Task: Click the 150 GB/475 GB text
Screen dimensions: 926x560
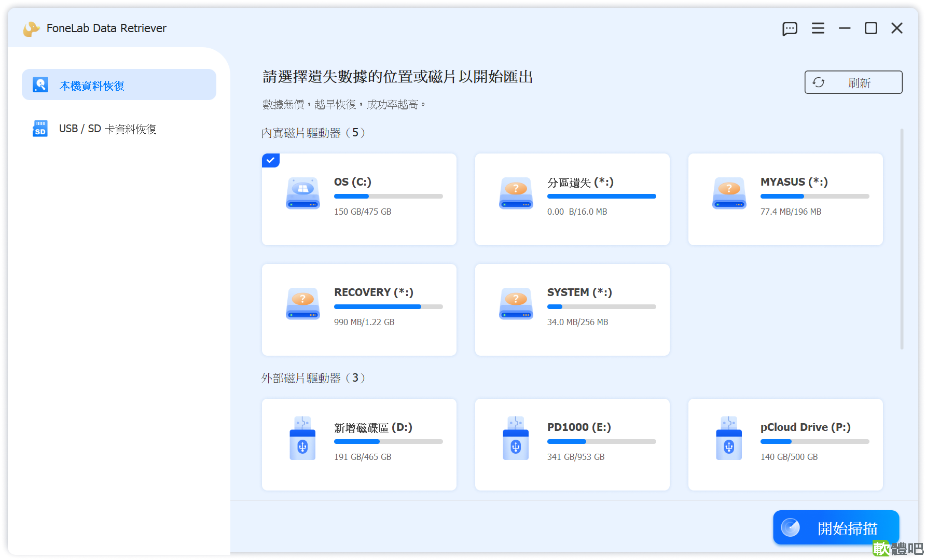Action: click(363, 212)
